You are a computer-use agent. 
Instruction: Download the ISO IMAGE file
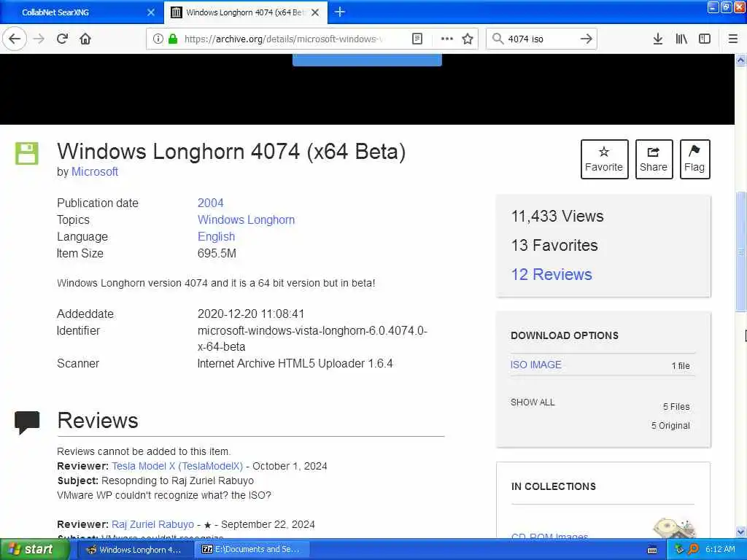click(x=536, y=365)
